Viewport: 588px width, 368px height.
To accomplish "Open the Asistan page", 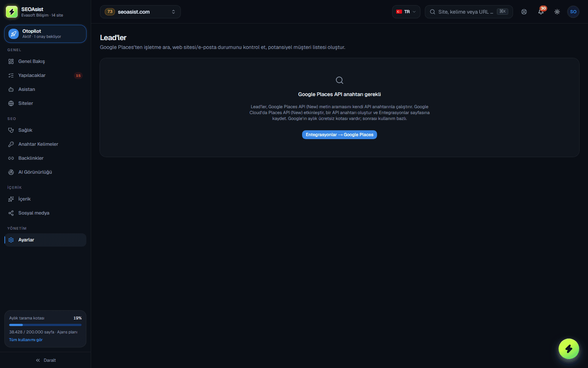I will click(45, 89).
